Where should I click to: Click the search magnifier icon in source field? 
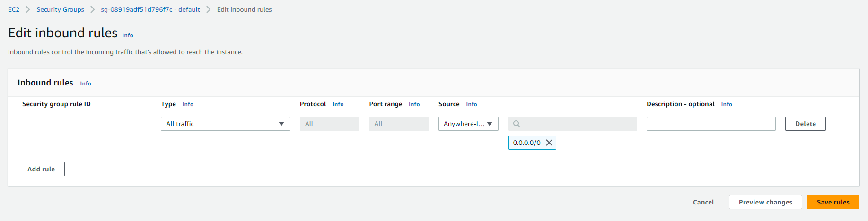(517, 124)
